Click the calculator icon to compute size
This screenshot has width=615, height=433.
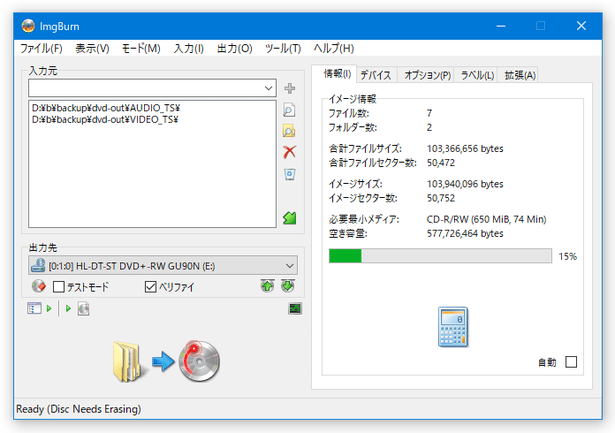pyautogui.click(x=453, y=327)
